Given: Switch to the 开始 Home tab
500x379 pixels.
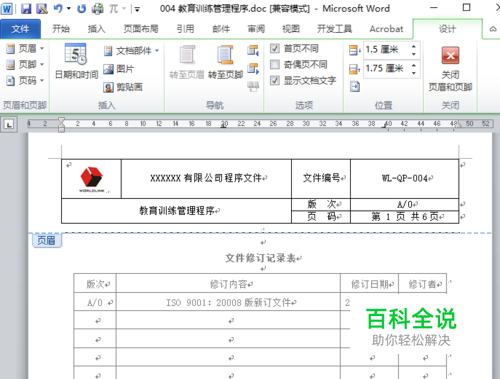Looking at the screenshot, I should click(x=61, y=29).
